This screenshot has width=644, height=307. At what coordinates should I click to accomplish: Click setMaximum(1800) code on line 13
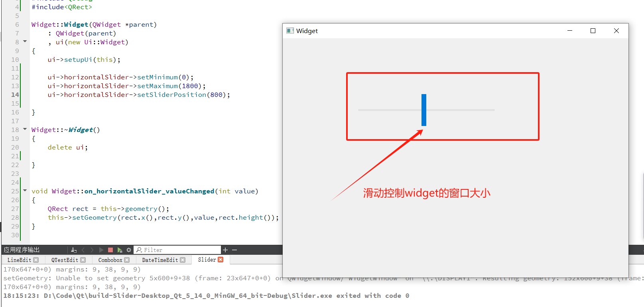point(171,86)
